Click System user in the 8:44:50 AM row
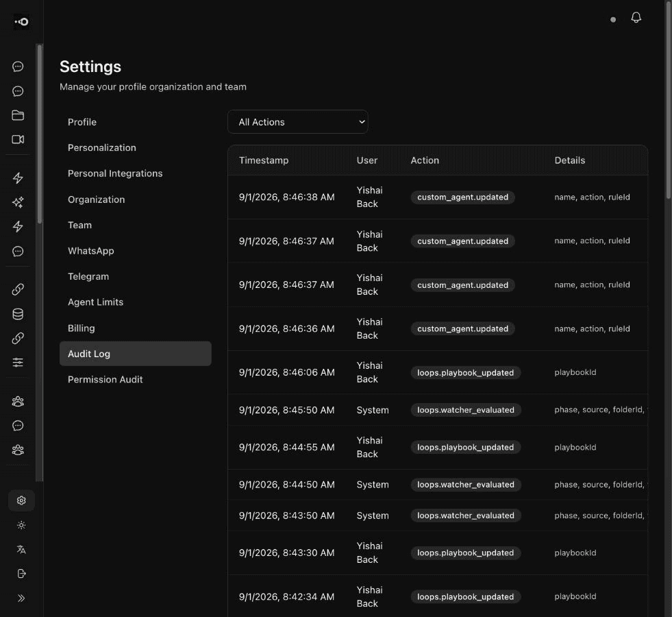This screenshot has height=617, width=672. tap(373, 485)
